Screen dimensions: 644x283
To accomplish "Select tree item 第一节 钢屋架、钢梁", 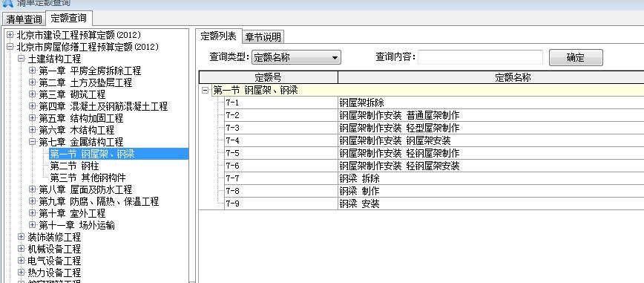I will pos(93,154).
